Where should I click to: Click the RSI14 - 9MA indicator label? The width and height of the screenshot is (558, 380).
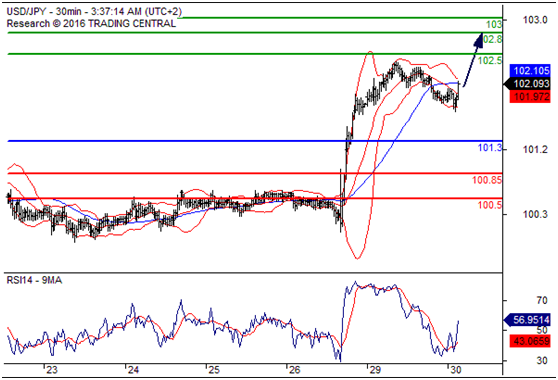[34, 280]
